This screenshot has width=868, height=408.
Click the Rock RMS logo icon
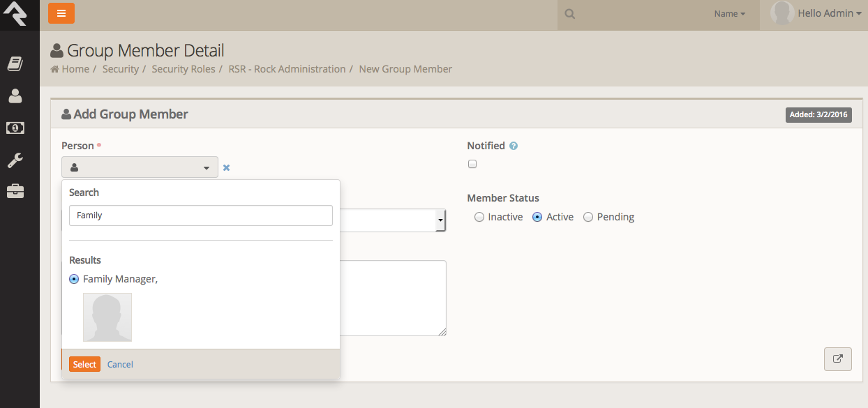(x=15, y=14)
